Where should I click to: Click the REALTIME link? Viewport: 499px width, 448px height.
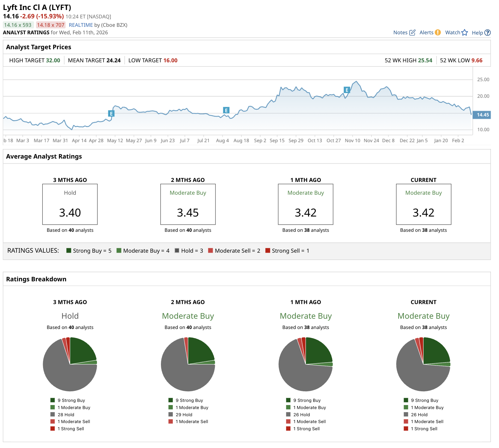[81, 25]
